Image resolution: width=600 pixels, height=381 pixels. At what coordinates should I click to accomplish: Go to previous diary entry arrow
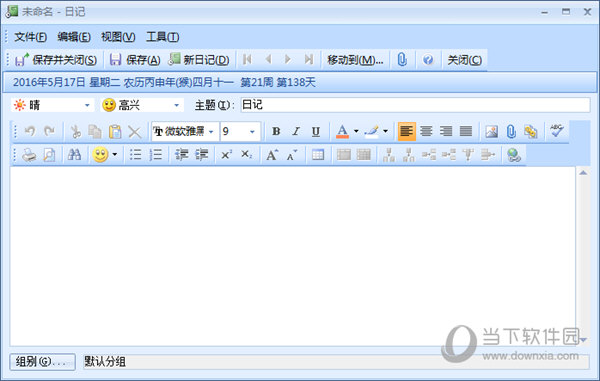coord(268,59)
